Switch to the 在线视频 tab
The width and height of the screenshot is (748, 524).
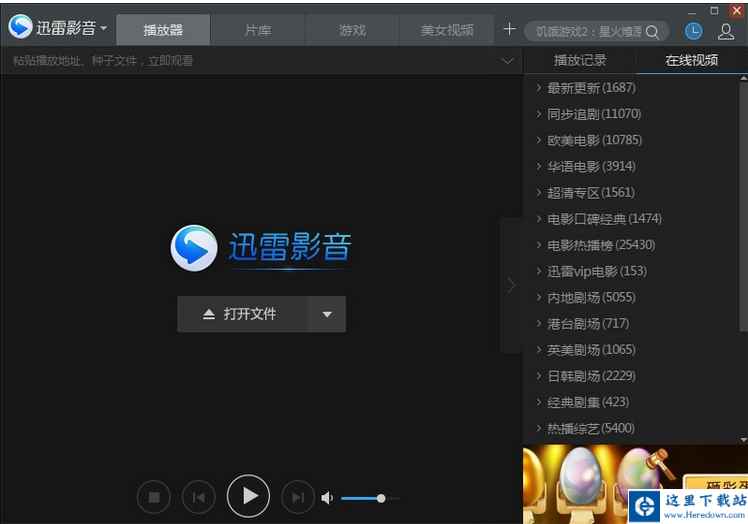pos(692,60)
